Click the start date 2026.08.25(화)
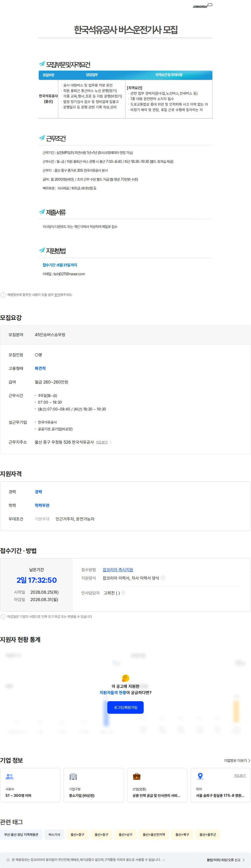Screen dimensions: 251x868 [x=44, y=592]
